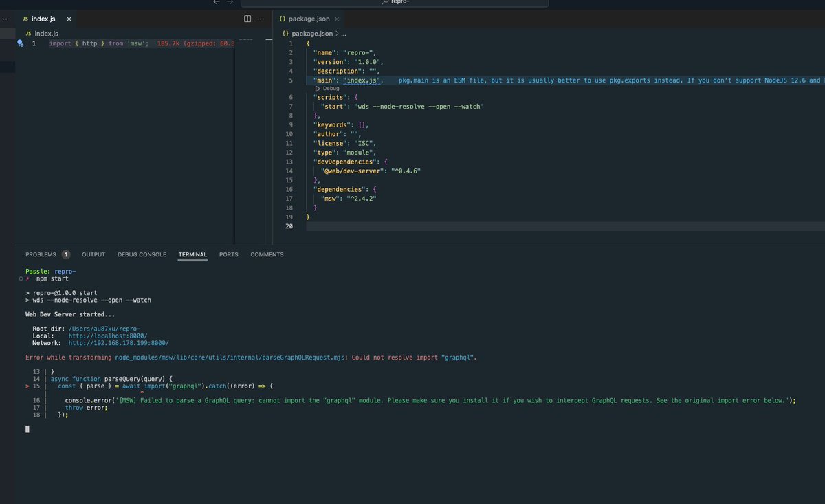Toggle the breakpoint icon on line 1
The image size is (825, 504).
21,43
